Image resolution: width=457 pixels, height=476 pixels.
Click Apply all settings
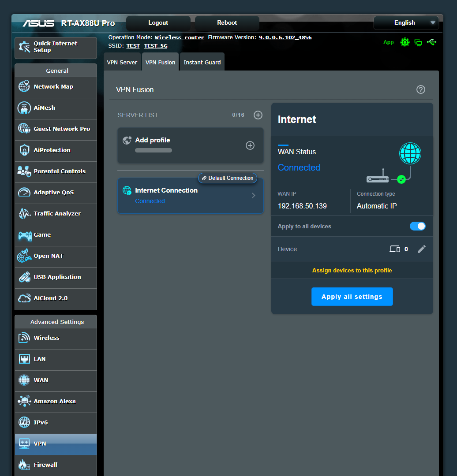pos(352,297)
